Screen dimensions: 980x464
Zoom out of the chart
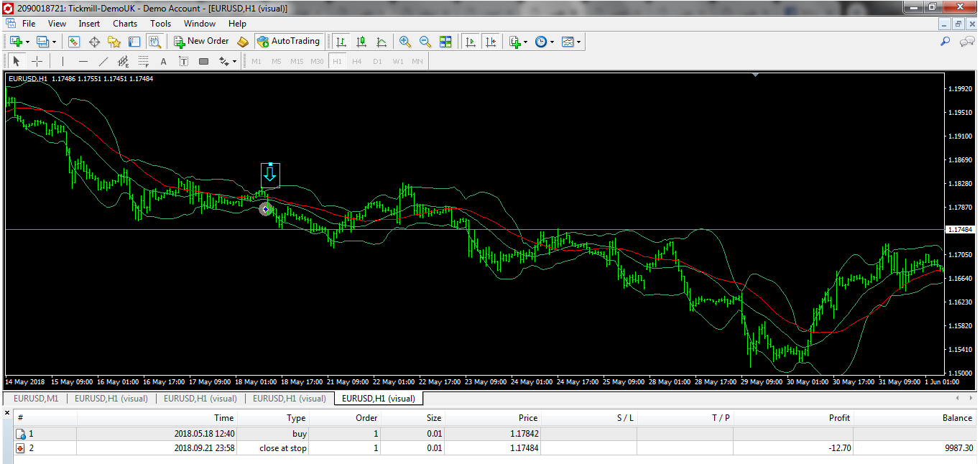click(x=425, y=42)
